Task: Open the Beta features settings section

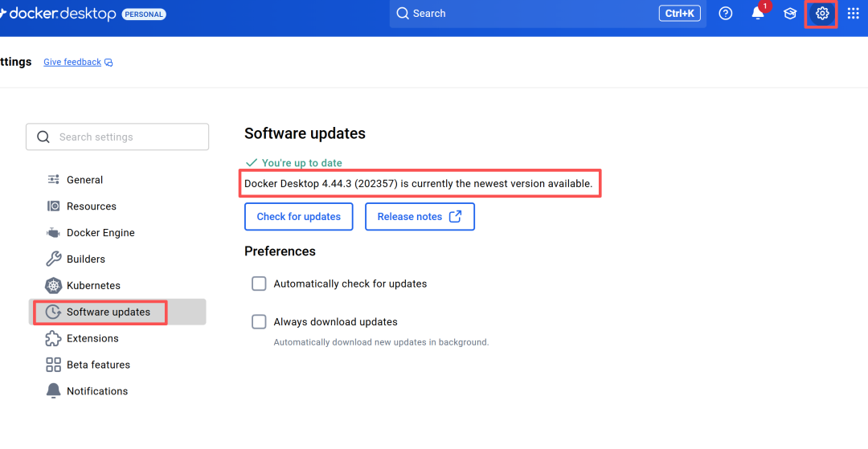Action: (117, 365)
